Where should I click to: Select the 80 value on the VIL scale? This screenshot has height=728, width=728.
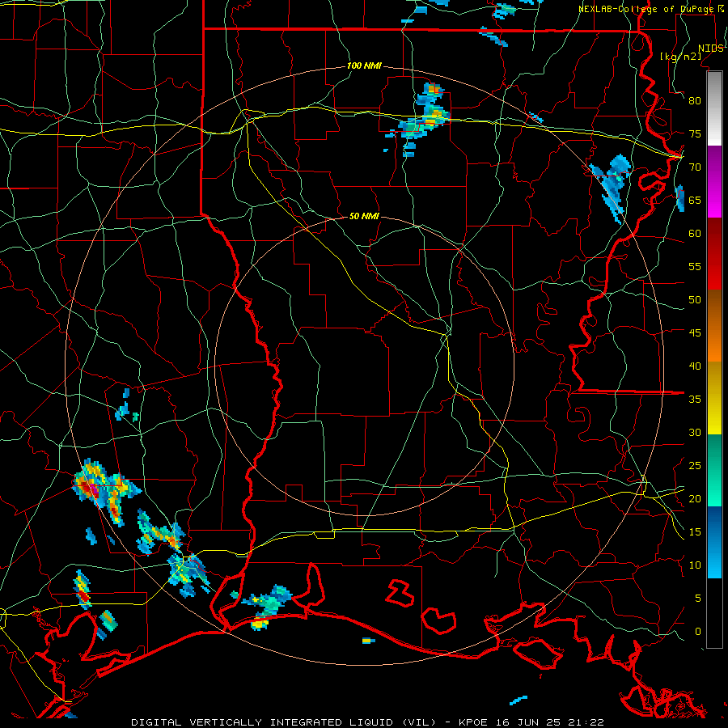coord(695,101)
